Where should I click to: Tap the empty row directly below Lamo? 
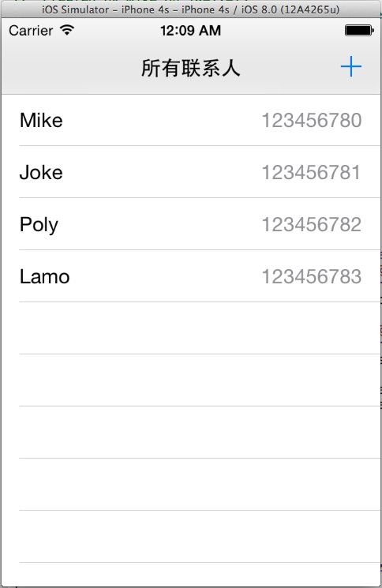point(191,328)
